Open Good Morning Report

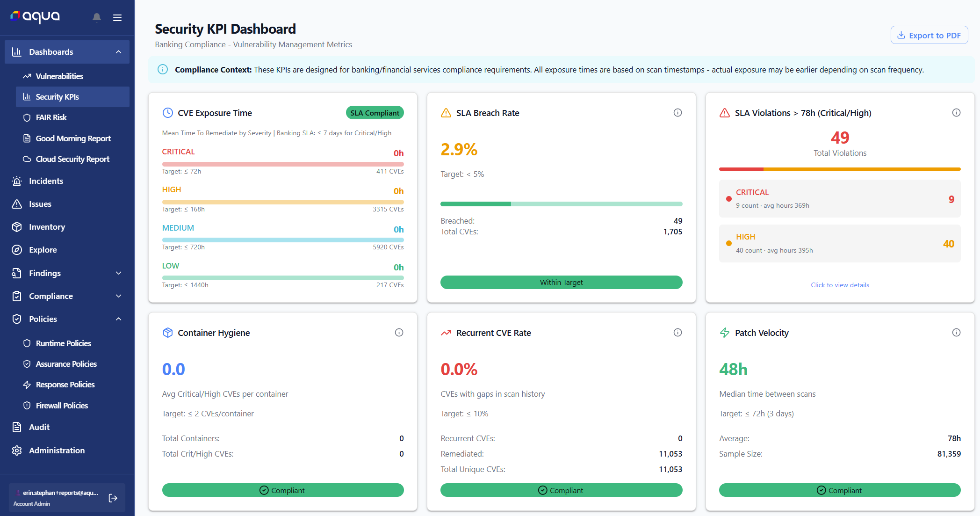pos(72,138)
